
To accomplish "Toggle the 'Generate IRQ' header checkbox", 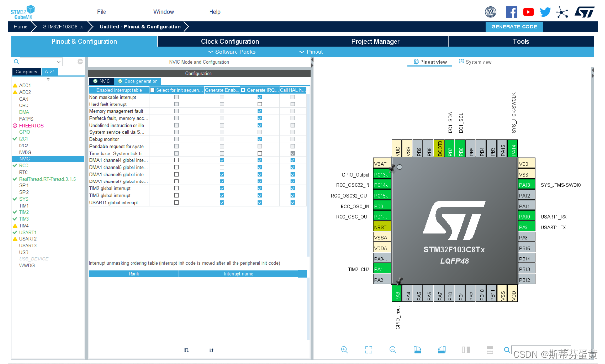I will click(243, 90).
